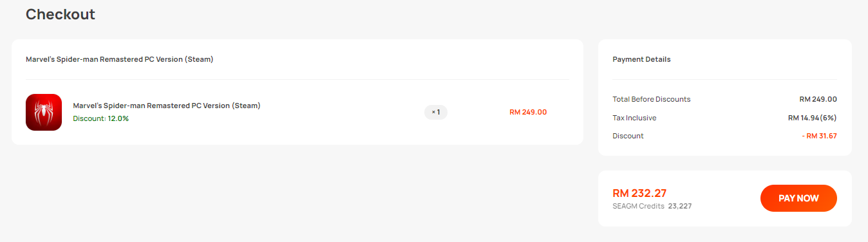Click the Total Before Discounts RM 249.00 value
The height and width of the screenshot is (242, 868).
[x=818, y=99]
